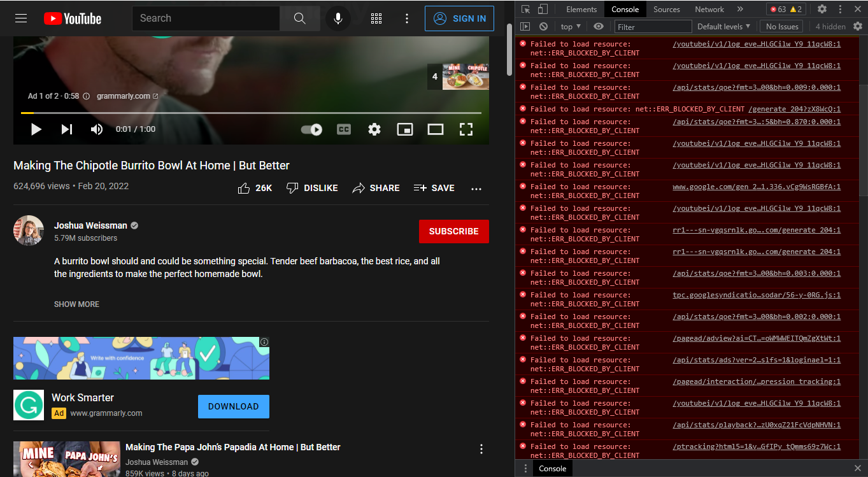The image size is (868, 477).
Task: Switch to theater mode
Action: (x=436, y=129)
